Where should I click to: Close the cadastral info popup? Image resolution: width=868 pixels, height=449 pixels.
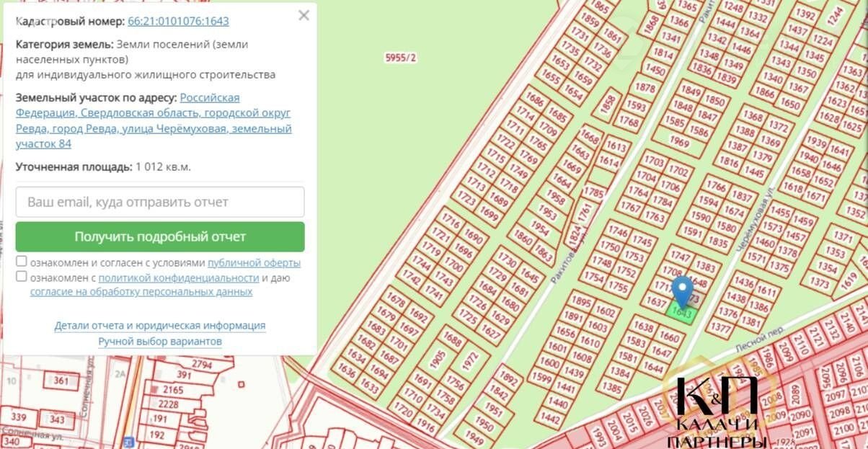[x=304, y=16]
